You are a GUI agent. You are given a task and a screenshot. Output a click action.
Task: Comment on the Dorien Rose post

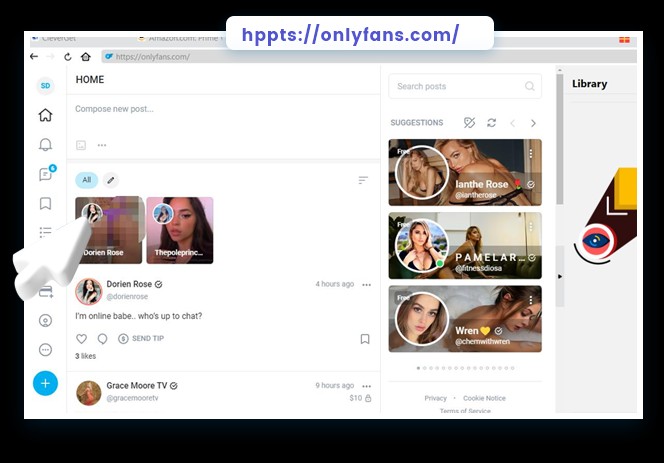point(102,339)
